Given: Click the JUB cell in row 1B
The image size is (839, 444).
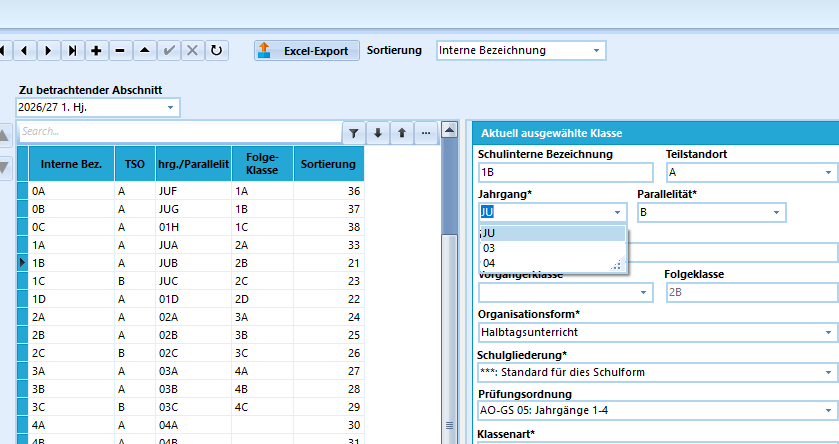Looking at the screenshot, I should [x=193, y=263].
